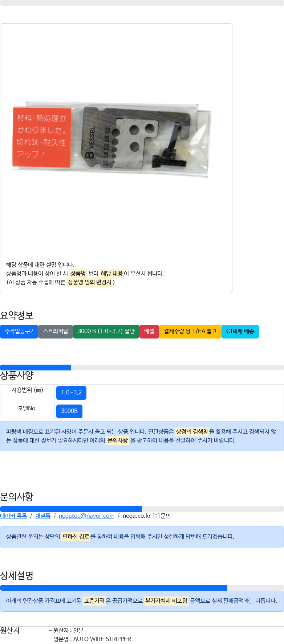Open the 채널톡 chat link
Viewport: 284px width, 644px height.
point(43,516)
